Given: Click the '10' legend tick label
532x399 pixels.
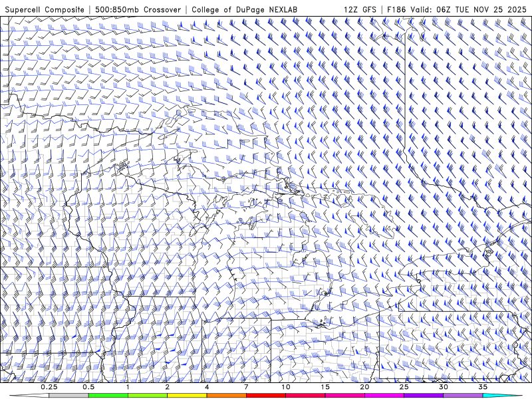Looking at the screenshot, I should point(286,387).
